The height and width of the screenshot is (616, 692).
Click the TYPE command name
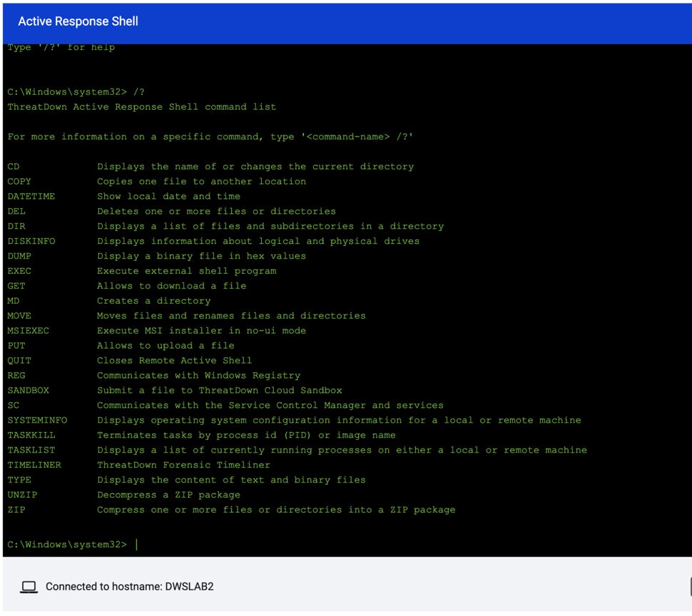click(x=19, y=481)
